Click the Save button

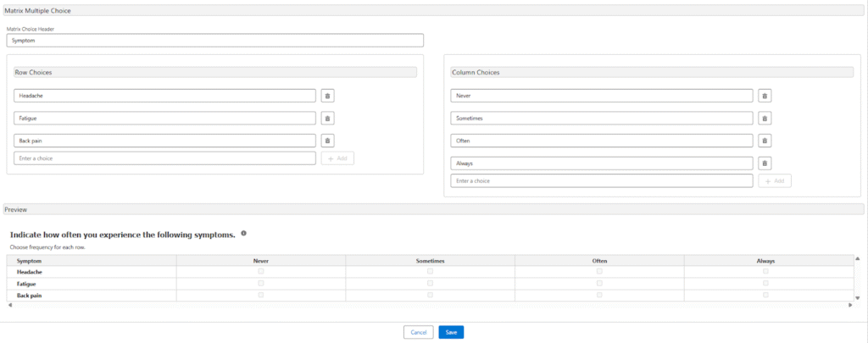tap(451, 333)
